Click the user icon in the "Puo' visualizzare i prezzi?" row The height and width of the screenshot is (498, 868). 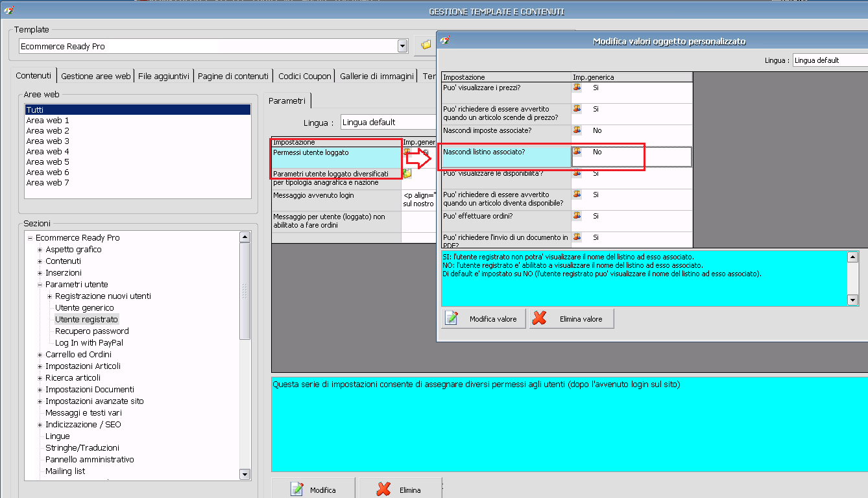(x=577, y=88)
